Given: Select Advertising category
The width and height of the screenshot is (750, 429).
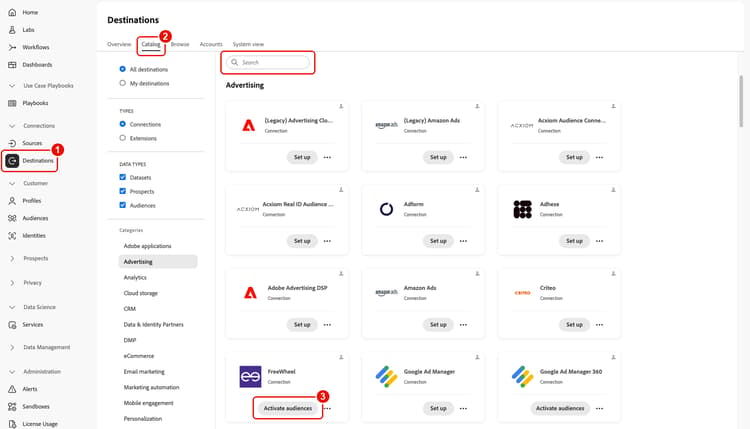Looking at the screenshot, I should point(158,262).
